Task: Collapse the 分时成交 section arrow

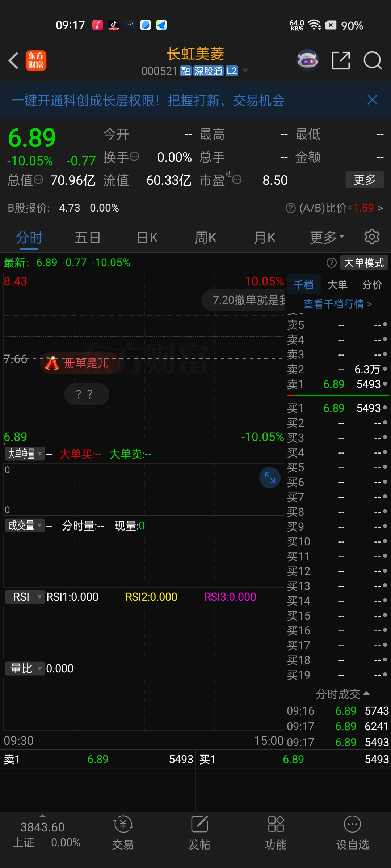Action: (366, 693)
